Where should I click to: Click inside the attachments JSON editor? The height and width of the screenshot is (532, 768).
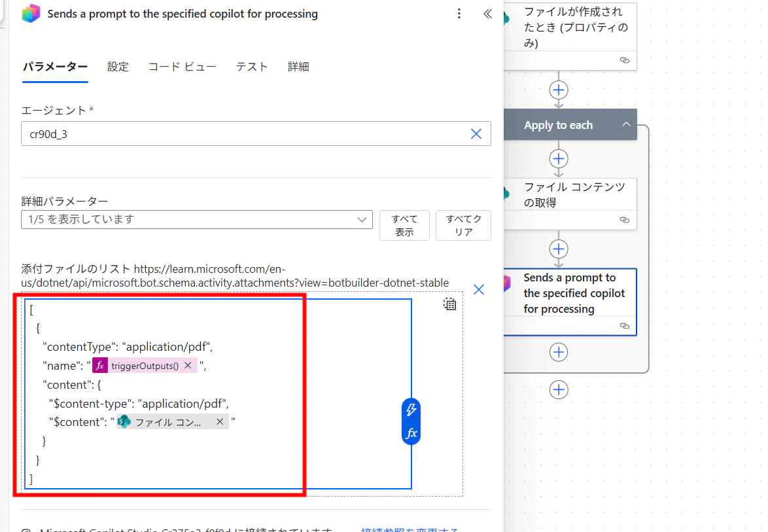(x=218, y=394)
